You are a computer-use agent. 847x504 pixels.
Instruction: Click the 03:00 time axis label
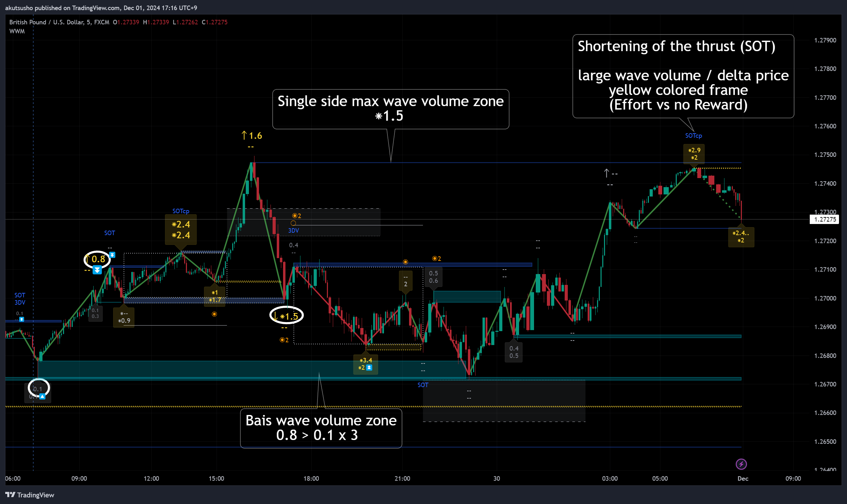tap(610, 479)
